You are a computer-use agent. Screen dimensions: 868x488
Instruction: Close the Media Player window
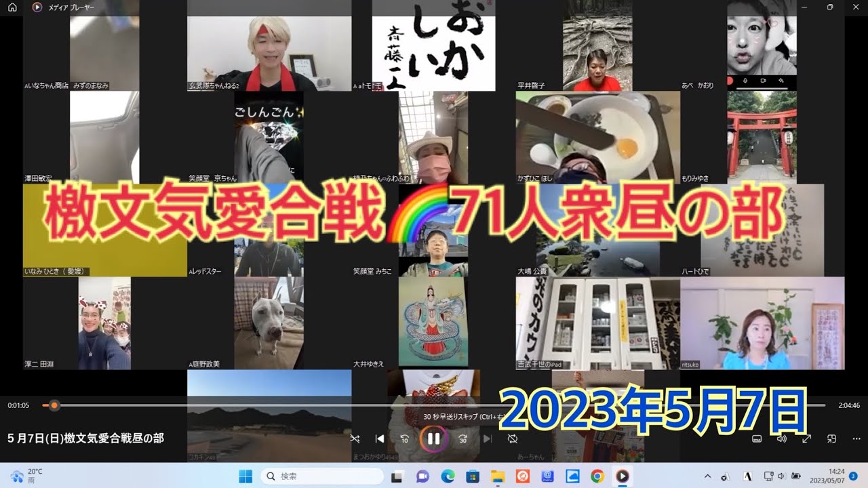(x=856, y=7)
